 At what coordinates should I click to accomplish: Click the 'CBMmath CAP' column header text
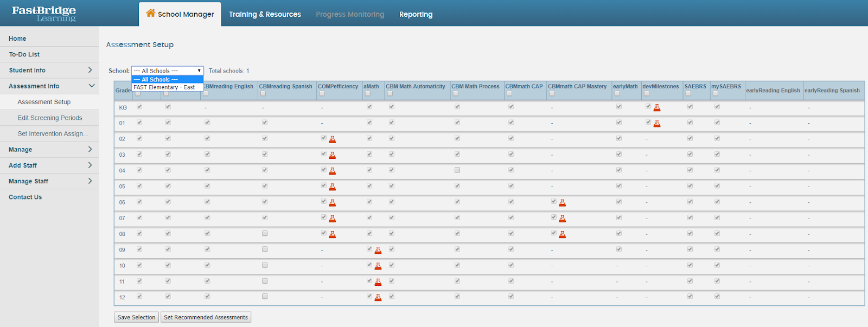524,86
